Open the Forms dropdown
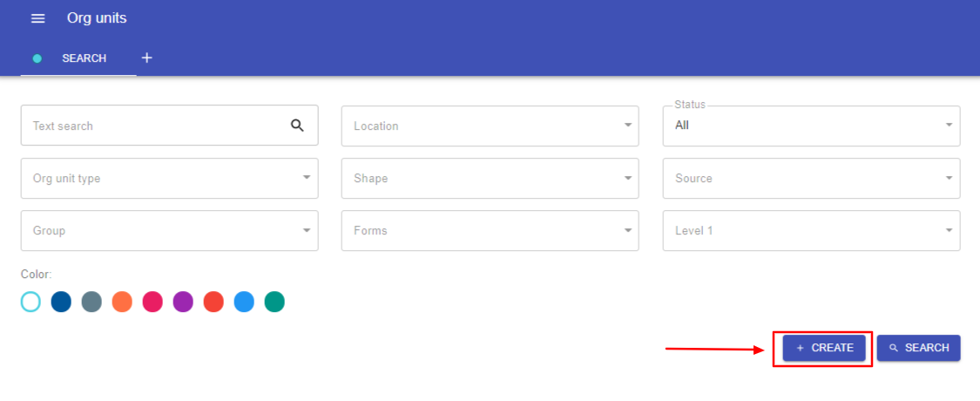Image resolution: width=980 pixels, height=401 pixels. click(x=490, y=231)
